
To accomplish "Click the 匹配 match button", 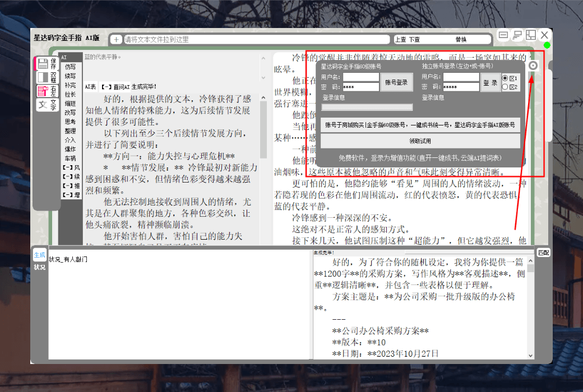I will (x=543, y=253).
